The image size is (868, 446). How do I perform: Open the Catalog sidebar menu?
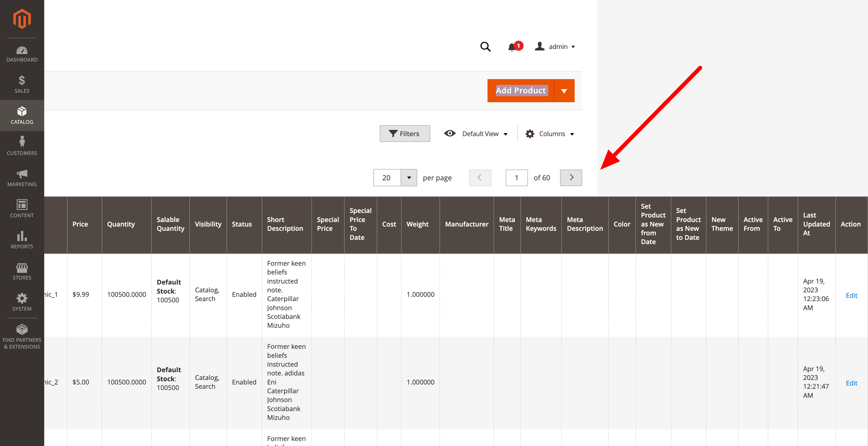click(x=22, y=116)
